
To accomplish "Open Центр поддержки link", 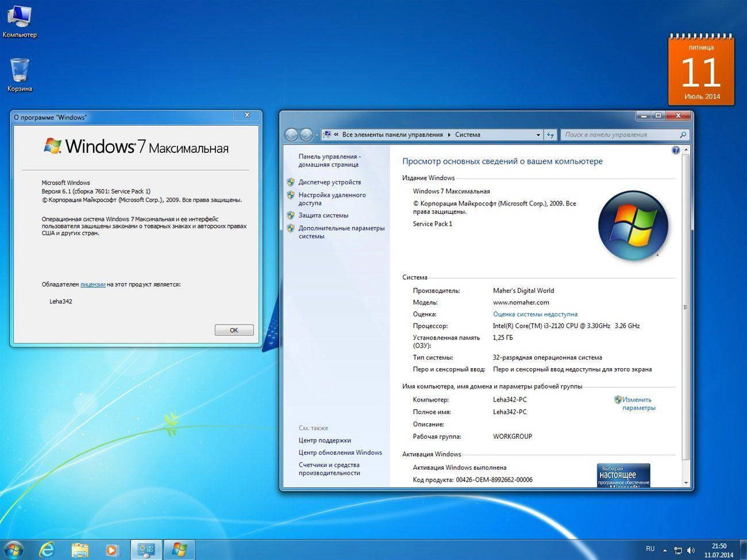I will (325, 440).
